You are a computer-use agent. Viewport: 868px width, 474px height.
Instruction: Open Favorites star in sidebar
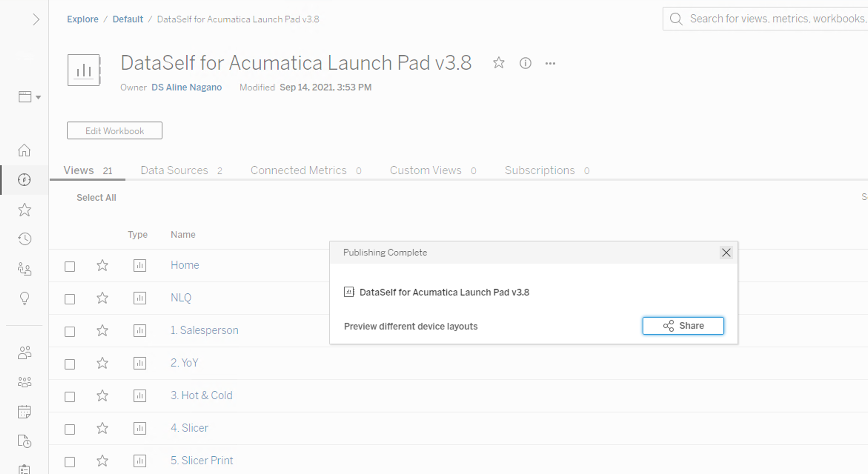tap(24, 210)
